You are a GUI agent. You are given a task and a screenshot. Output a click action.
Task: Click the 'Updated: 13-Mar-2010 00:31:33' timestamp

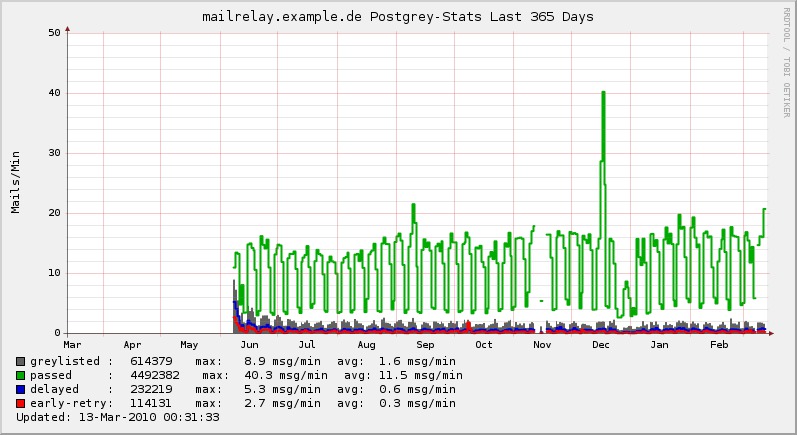118,417
